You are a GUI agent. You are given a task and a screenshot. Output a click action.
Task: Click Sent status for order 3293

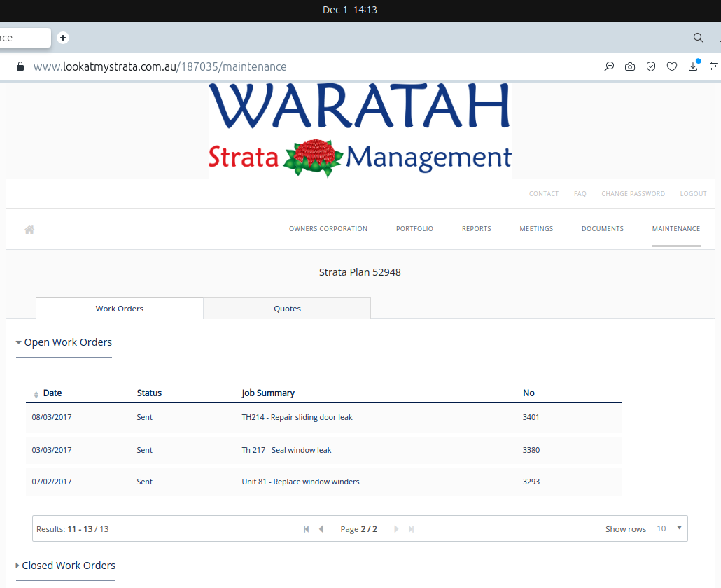pyautogui.click(x=144, y=482)
